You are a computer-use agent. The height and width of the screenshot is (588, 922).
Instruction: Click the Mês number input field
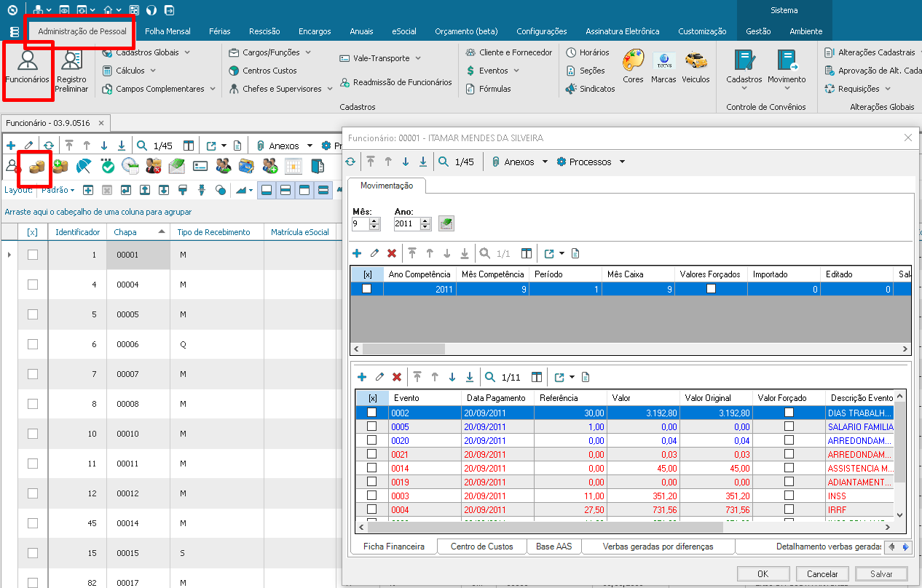pos(360,224)
